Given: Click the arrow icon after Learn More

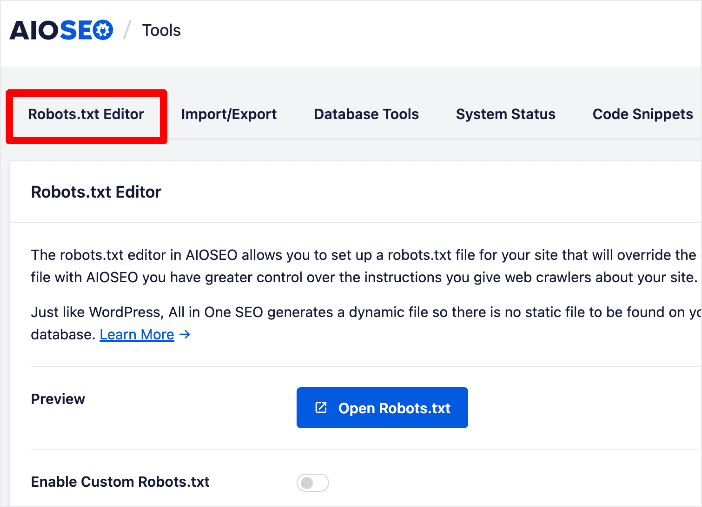Looking at the screenshot, I should 184,334.
